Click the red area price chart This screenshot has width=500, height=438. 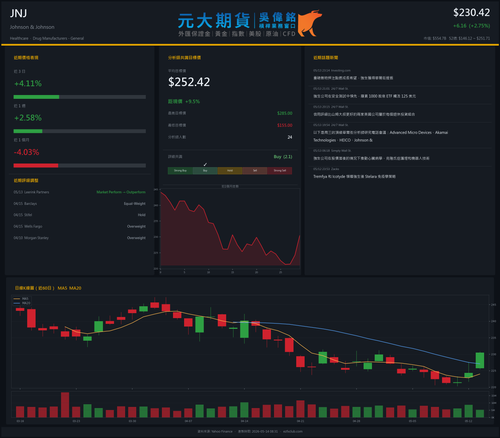pos(230,230)
